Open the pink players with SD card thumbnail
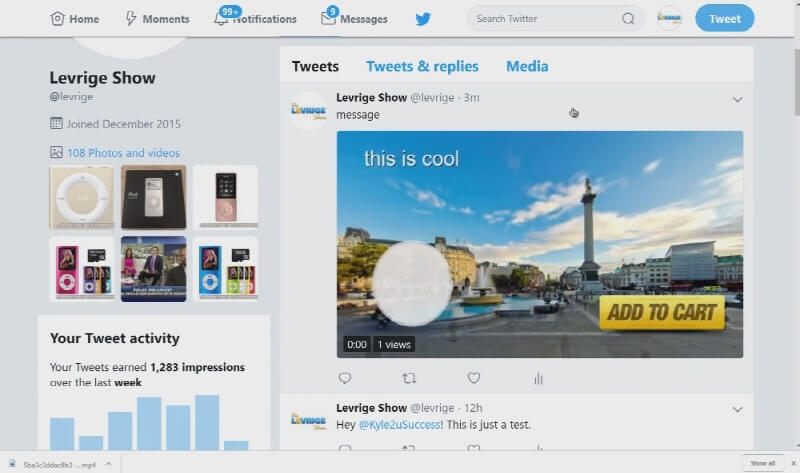The height and width of the screenshot is (473, 800). point(82,269)
